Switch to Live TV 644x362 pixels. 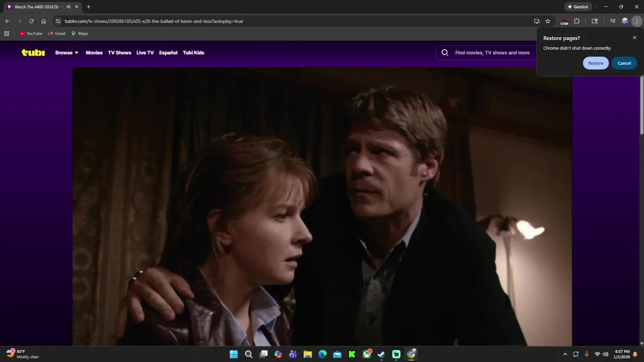coord(145,53)
